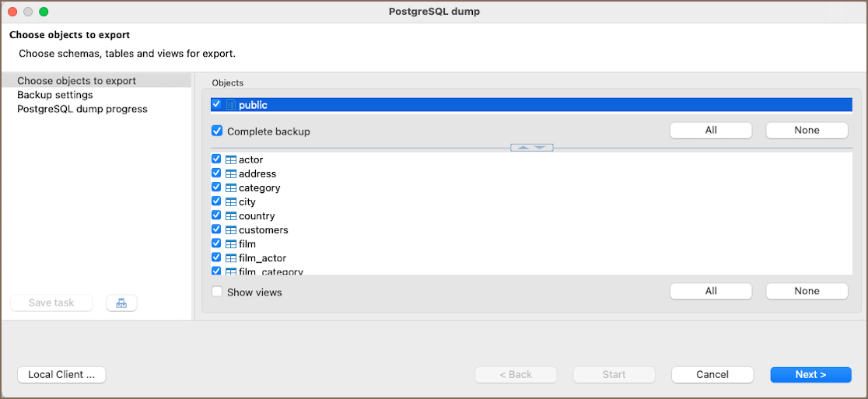The height and width of the screenshot is (399, 868).
Task: Open the Local Client selector
Action: click(61, 375)
